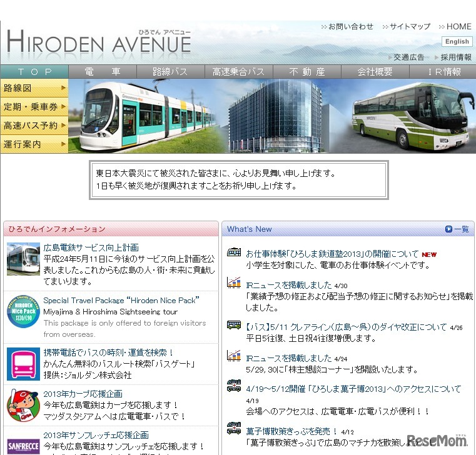Click the chart icon beside 4/24 IR news
476x455 pixels.
[234, 356]
